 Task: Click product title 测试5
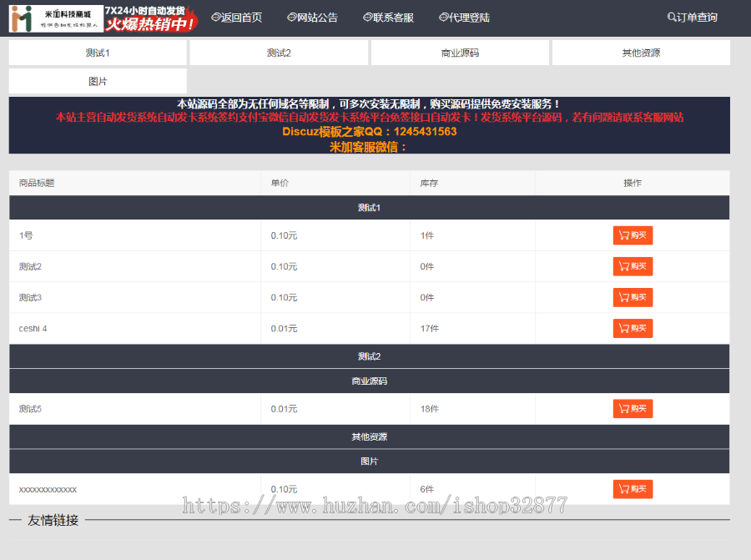pos(30,409)
